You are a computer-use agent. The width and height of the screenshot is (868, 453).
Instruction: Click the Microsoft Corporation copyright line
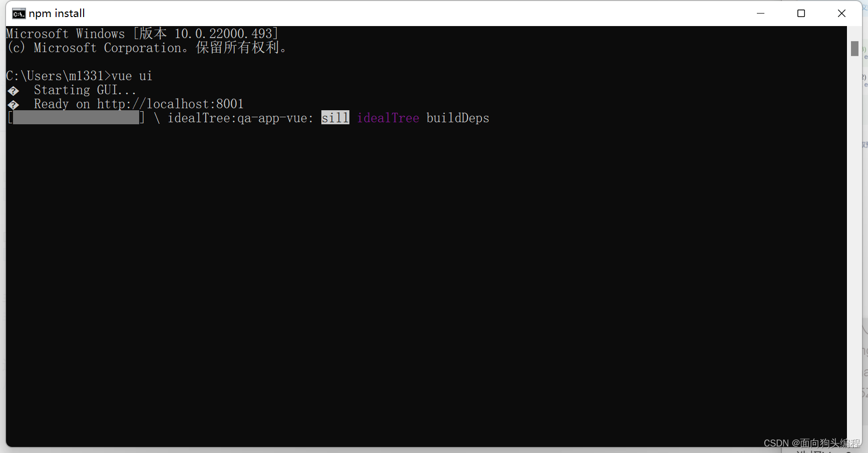click(147, 48)
